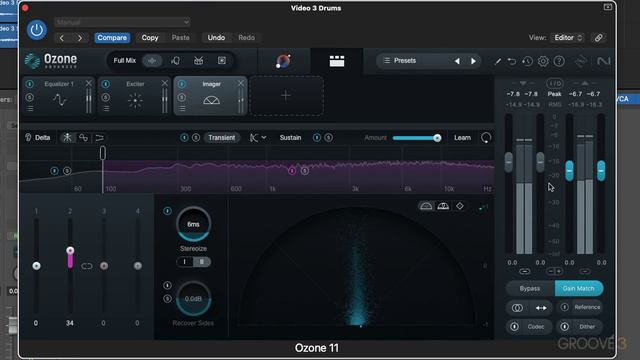The width and height of the screenshot is (640, 360).
Task: Select the Imager module
Action: (211, 96)
